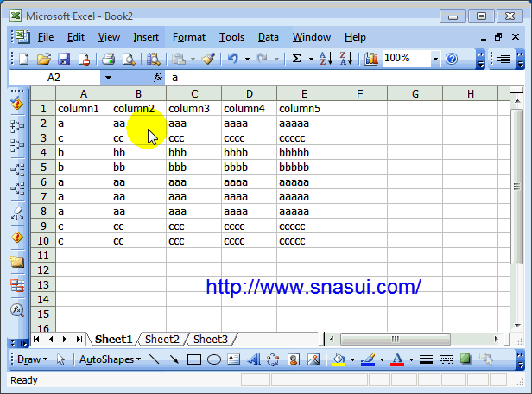Open the Chart Wizard icon

pyautogui.click(x=371, y=59)
